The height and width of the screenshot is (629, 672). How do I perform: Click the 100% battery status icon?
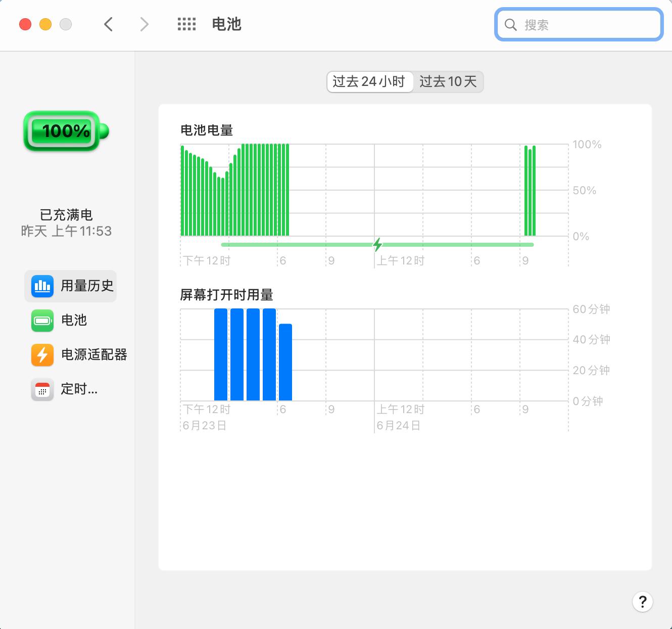click(66, 131)
